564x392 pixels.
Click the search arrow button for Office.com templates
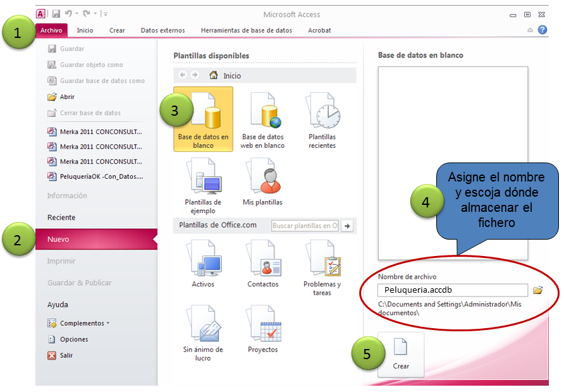coord(347,226)
